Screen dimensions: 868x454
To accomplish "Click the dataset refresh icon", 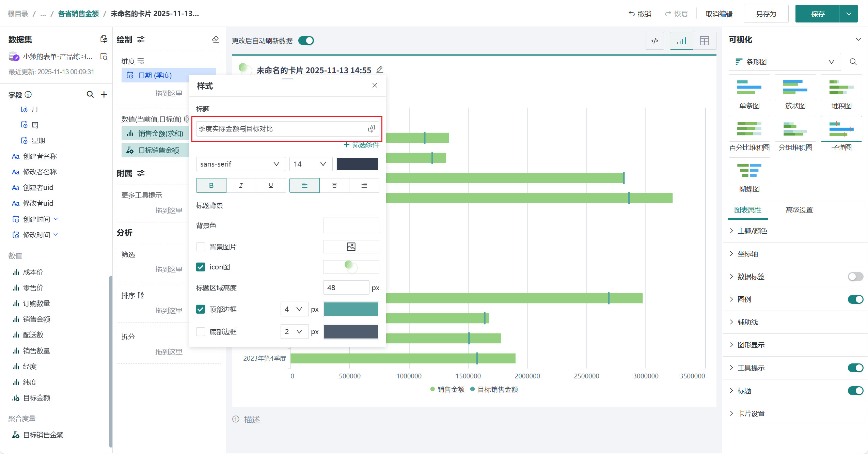I will coord(104,39).
